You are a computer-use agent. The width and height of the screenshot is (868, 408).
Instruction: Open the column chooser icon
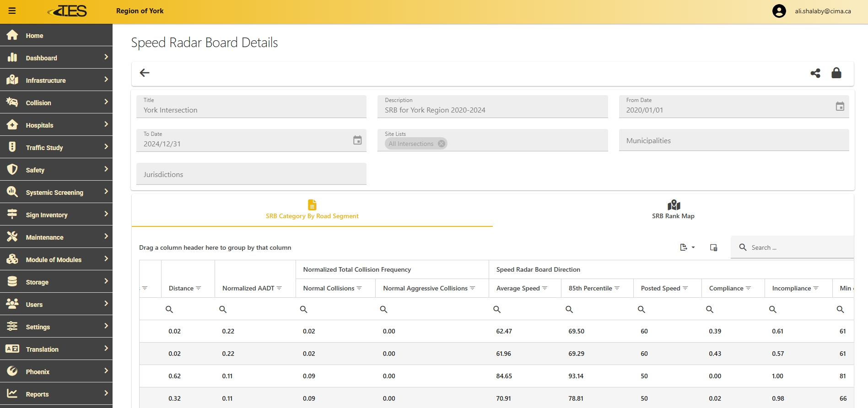click(713, 247)
